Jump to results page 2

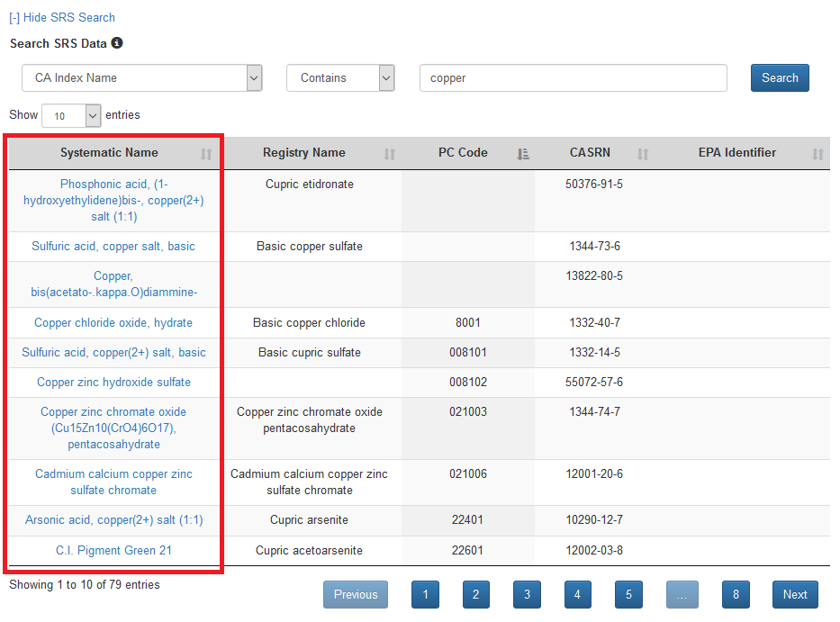coord(475,594)
